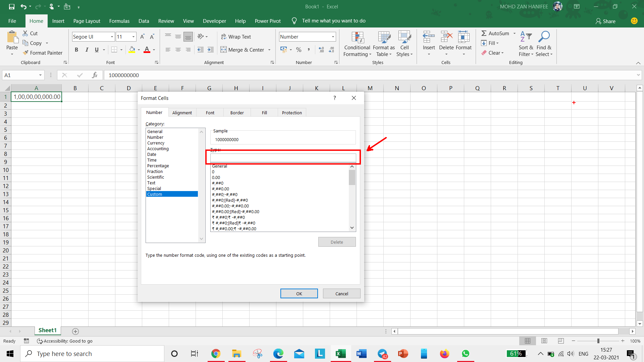Click the Wrap Text icon
This screenshot has width=644, height=362.
point(224,37)
